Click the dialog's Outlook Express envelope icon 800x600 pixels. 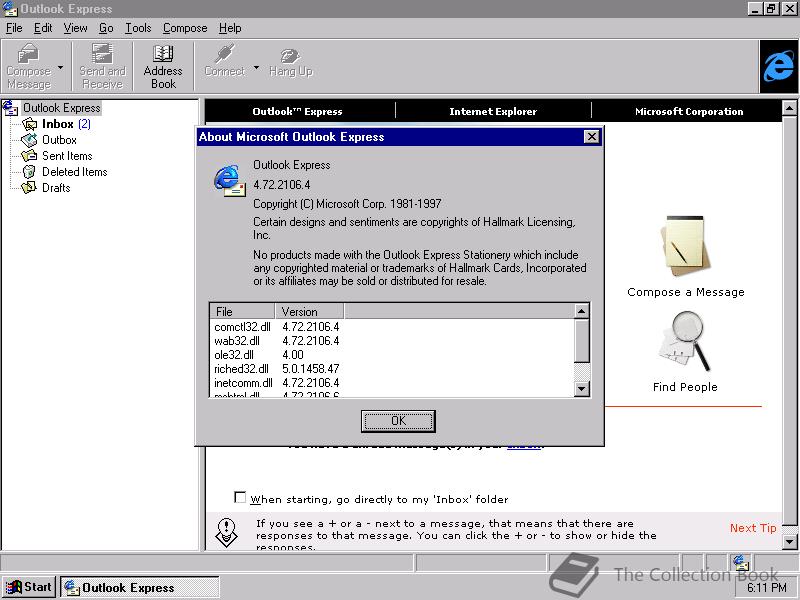[229, 181]
